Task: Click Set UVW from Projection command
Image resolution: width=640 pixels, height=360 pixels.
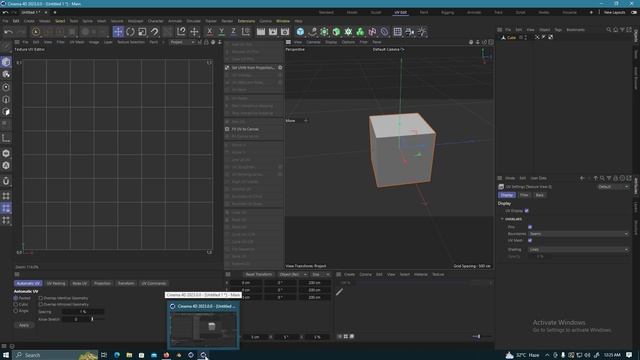Action: click(253, 67)
